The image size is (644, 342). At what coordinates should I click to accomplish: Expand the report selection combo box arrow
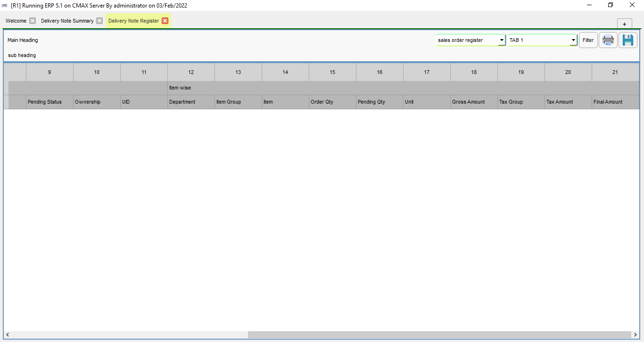tap(501, 40)
